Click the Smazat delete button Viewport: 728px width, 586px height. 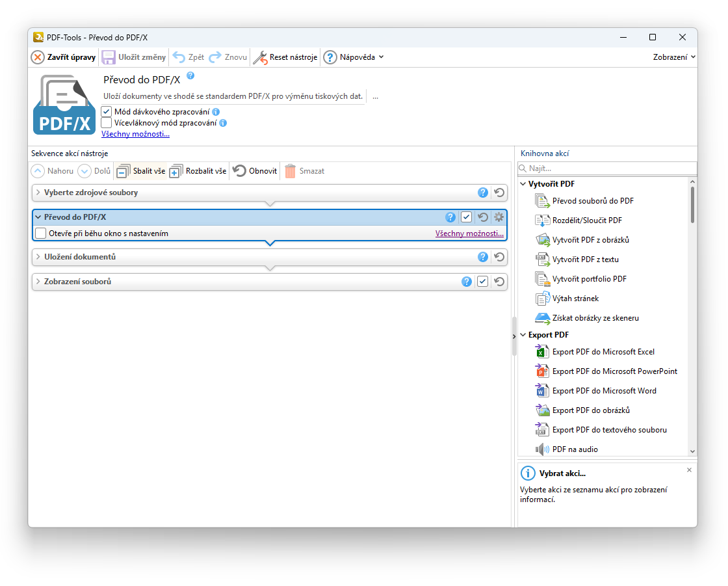click(305, 171)
